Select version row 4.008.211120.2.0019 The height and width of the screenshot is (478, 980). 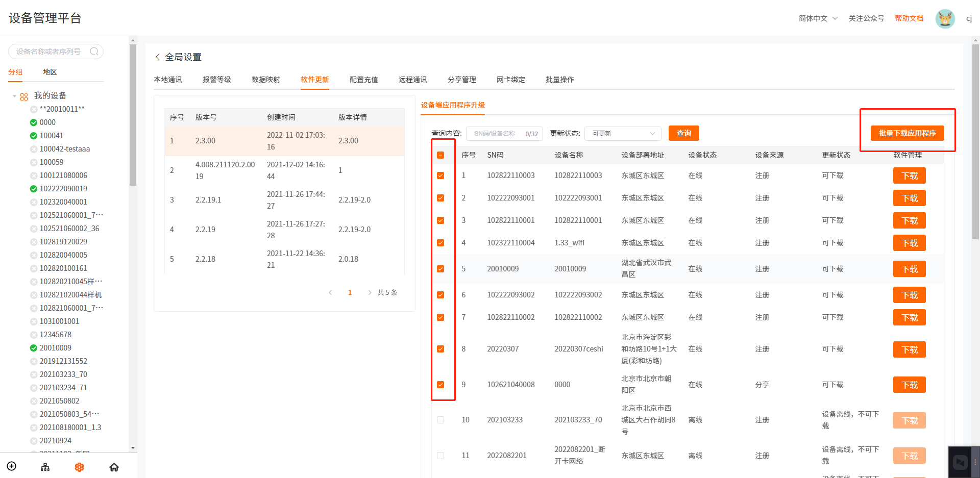pos(284,170)
